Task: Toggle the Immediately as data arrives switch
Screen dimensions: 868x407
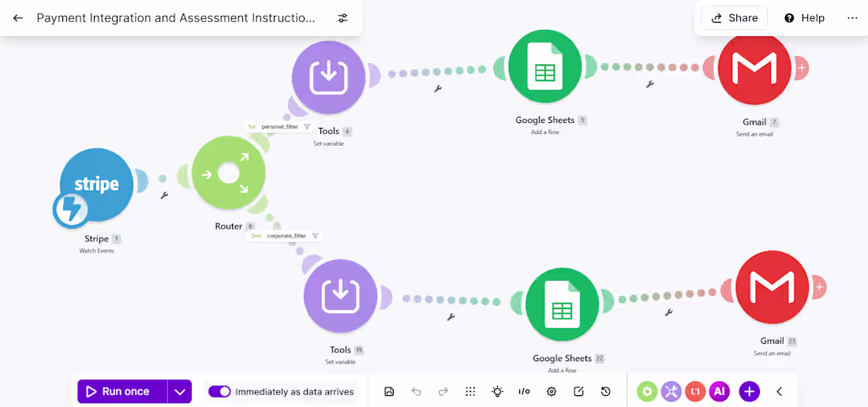Action: point(219,391)
